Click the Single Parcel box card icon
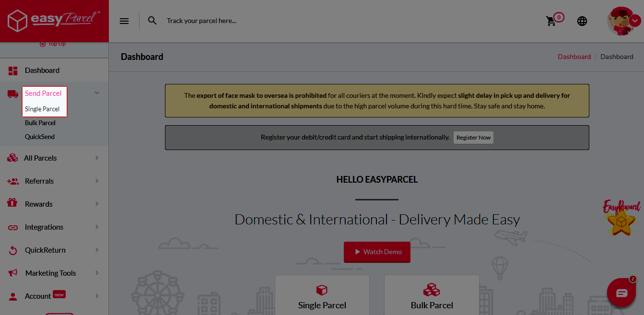This screenshot has height=315, width=644. (x=322, y=290)
